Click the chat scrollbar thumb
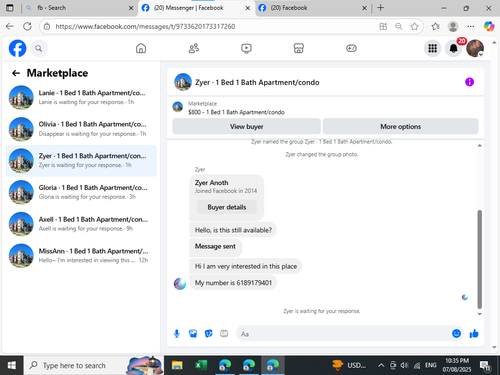 (480, 259)
